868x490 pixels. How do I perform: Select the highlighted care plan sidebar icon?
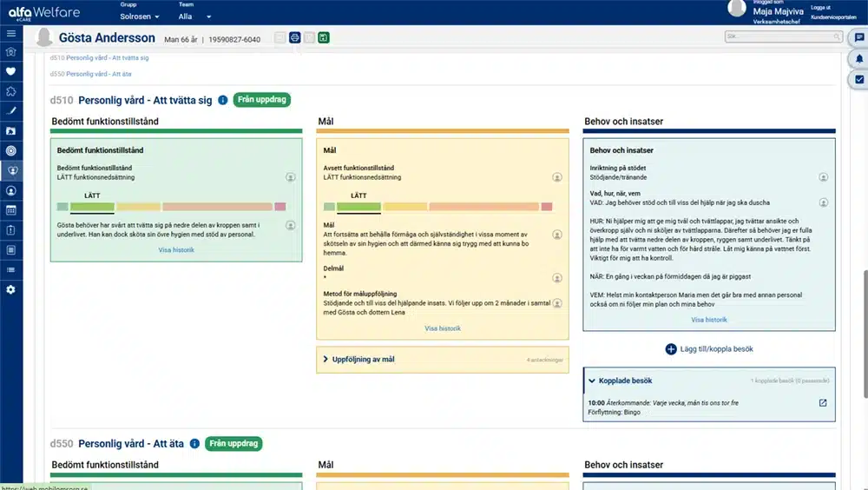point(11,171)
